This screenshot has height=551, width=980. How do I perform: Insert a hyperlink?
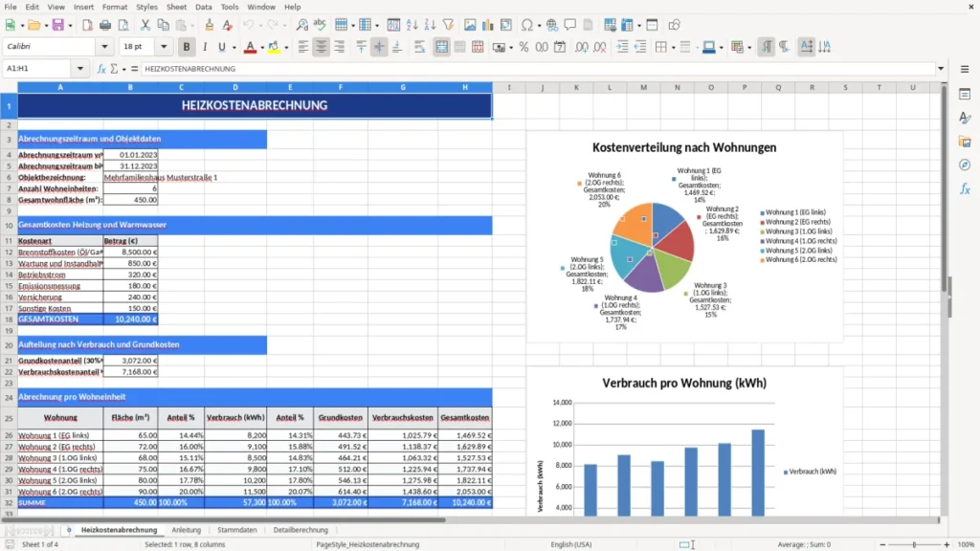[552, 25]
